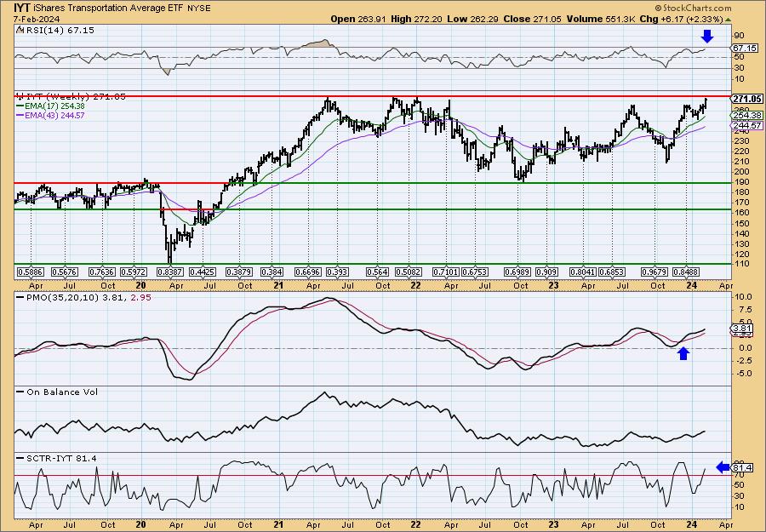The height and width of the screenshot is (532, 766).
Task: Click the 0.3879 marker value box
Action: pos(239,272)
